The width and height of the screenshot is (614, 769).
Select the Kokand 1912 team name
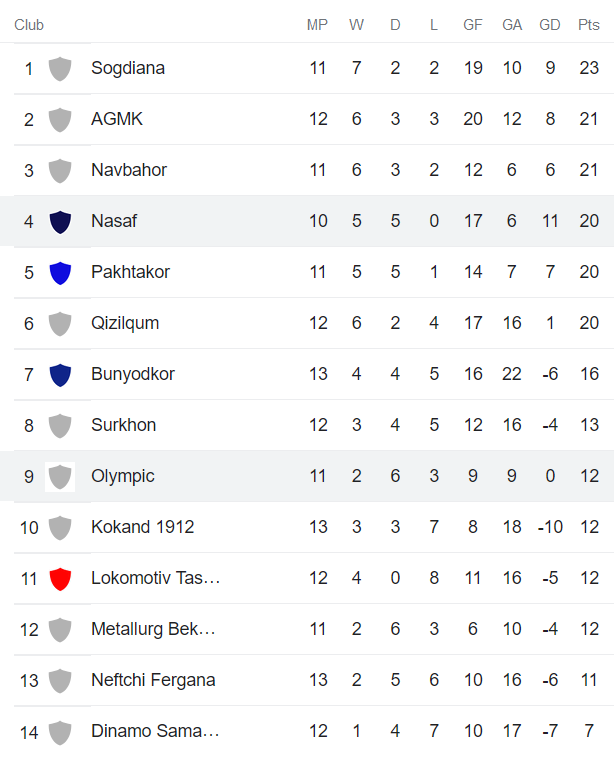pyautogui.click(x=142, y=527)
